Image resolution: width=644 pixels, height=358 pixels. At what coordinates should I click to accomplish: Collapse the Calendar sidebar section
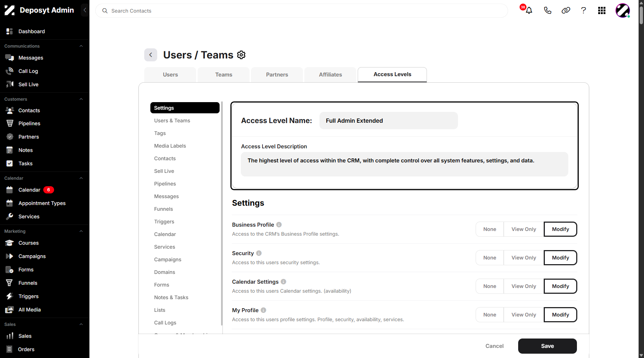tap(81, 178)
